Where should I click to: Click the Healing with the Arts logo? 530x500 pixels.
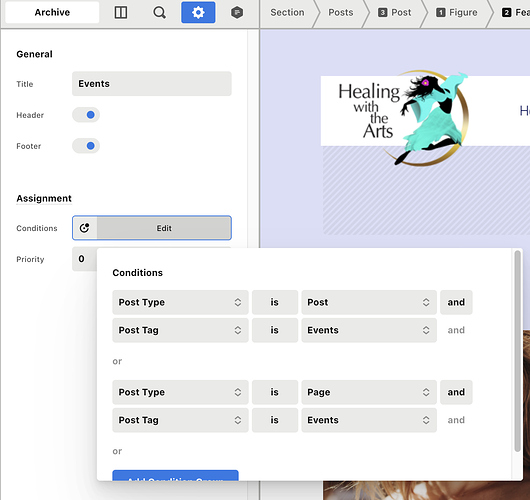tap(404, 118)
